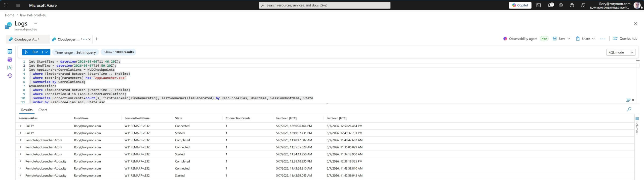Sort by ConnectionEvents column header
Screen dimensions: 644x180
tap(238, 118)
